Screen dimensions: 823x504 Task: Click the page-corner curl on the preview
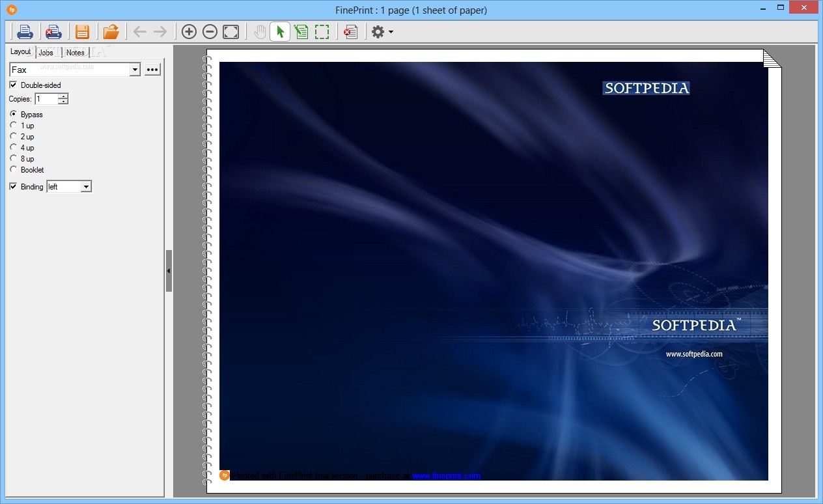[771, 58]
